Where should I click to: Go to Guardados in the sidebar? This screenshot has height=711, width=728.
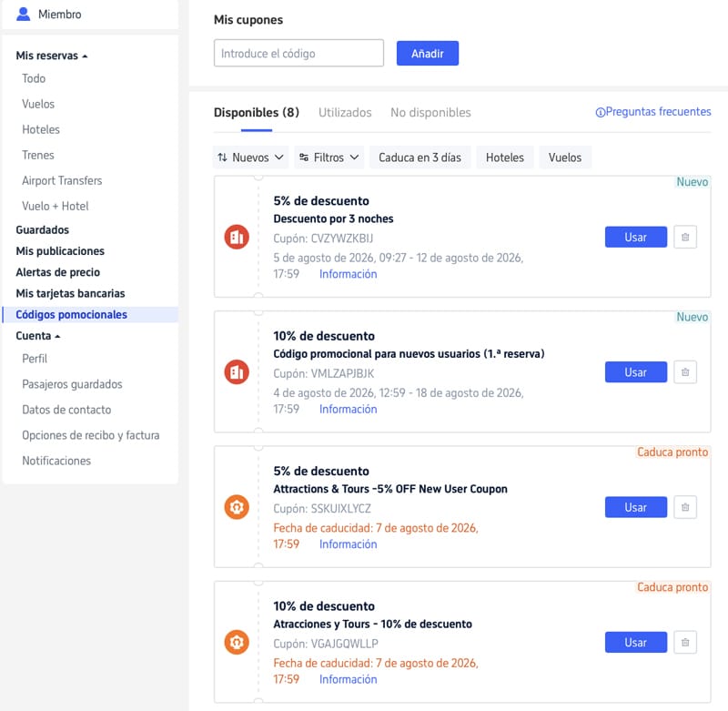tap(42, 230)
